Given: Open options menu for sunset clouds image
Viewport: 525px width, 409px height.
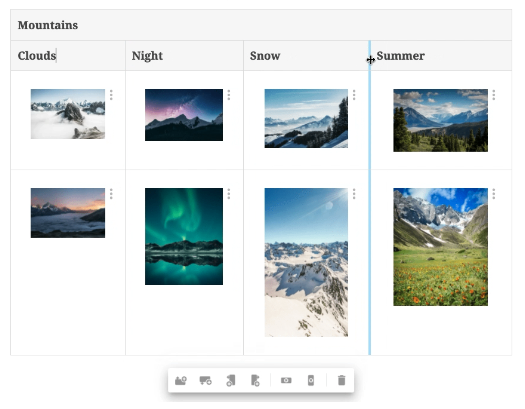Looking at the screenshot, I should 111,194.
